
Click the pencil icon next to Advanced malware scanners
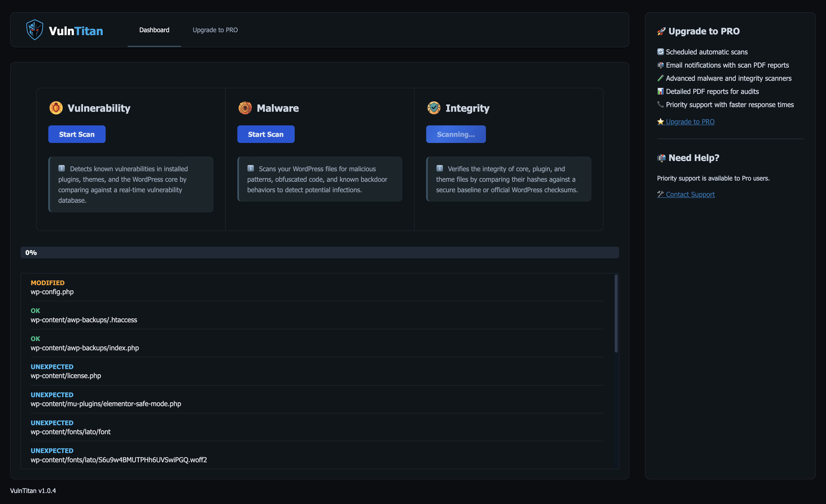coord(660,78)
